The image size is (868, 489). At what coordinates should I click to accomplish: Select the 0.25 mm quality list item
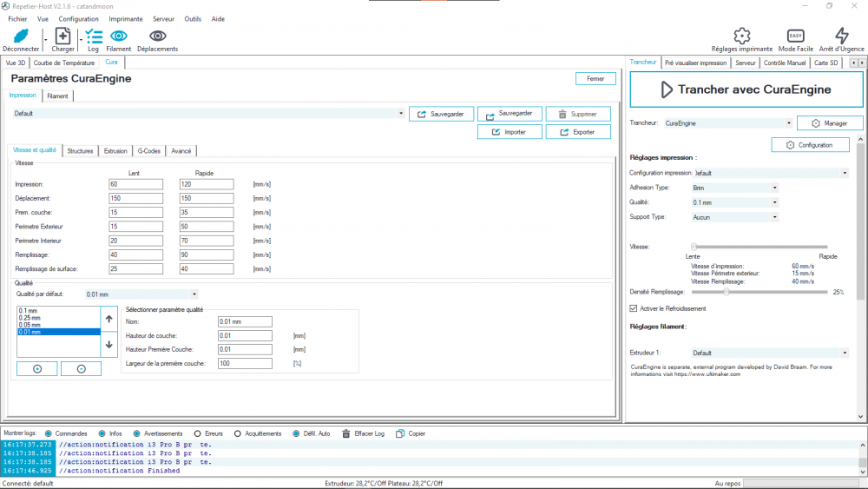tap(59, 318)
